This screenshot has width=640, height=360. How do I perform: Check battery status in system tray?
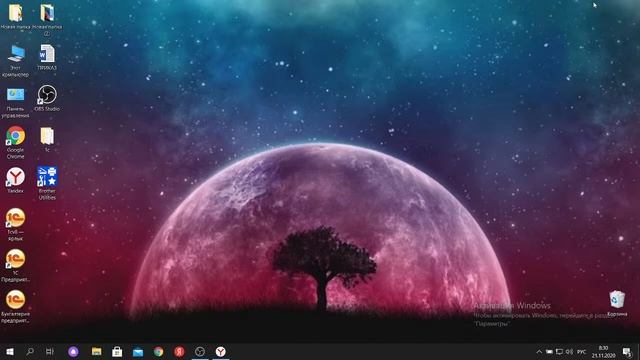point(549,351)
